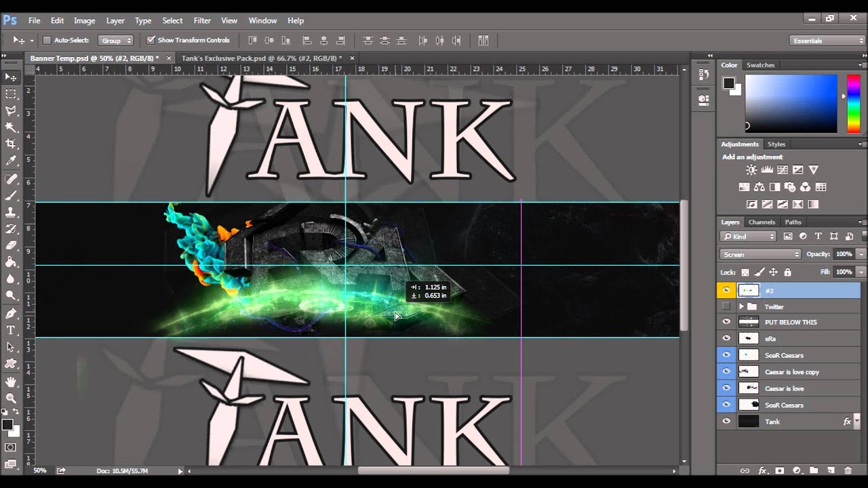Show the Twitter group layer
This screenshot has width=868, height=488.
pos(726,306)
